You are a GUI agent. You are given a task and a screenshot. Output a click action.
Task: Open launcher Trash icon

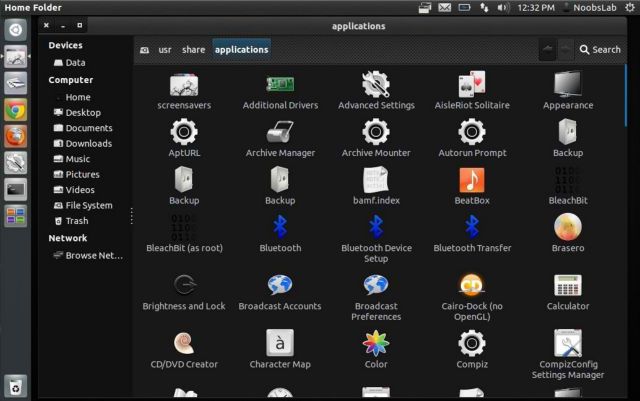pos(16,386)
